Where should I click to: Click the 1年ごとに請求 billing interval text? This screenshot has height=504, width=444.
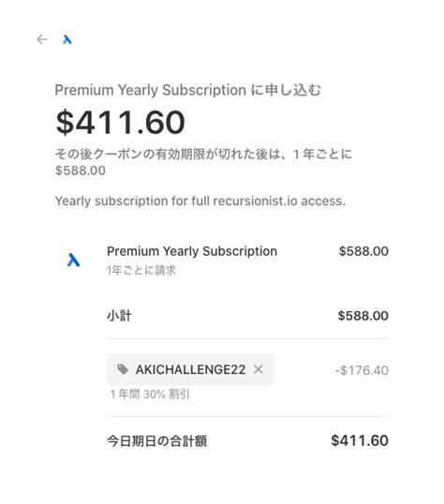pos(141,271)
